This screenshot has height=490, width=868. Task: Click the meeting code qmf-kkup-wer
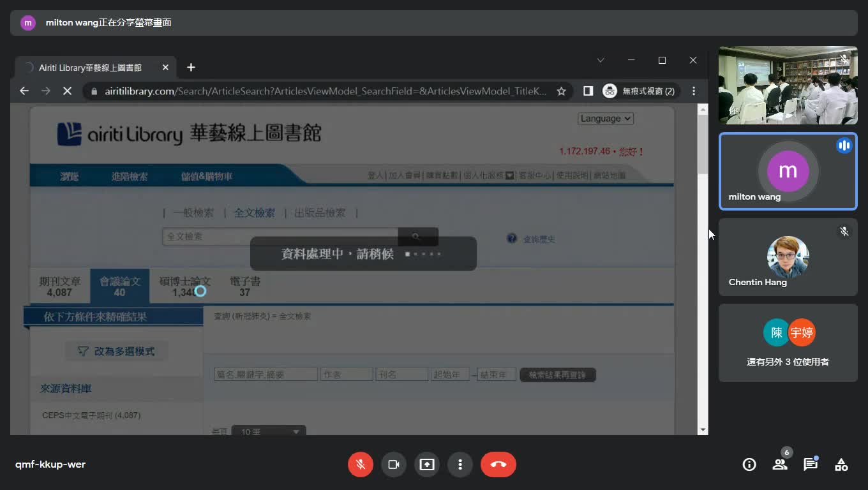[x=50, y=464]
